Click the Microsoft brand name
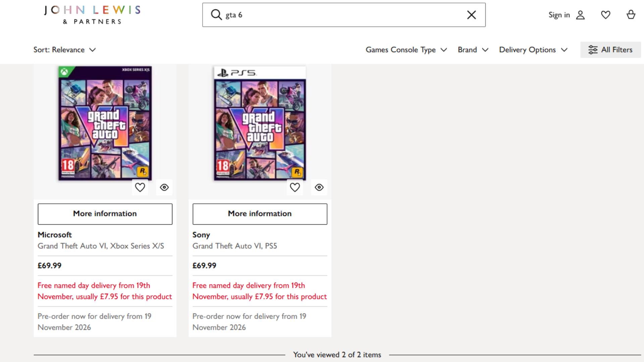 click(55, 235)
